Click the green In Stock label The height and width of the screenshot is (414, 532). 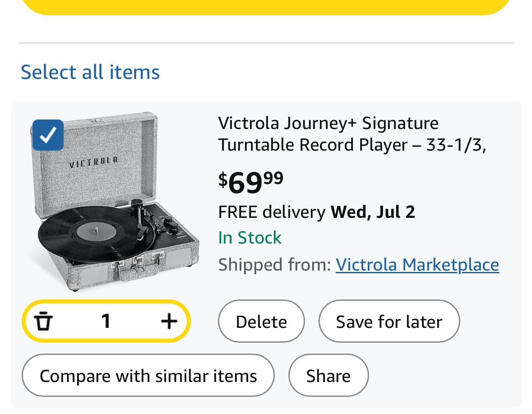coord(250,238)
